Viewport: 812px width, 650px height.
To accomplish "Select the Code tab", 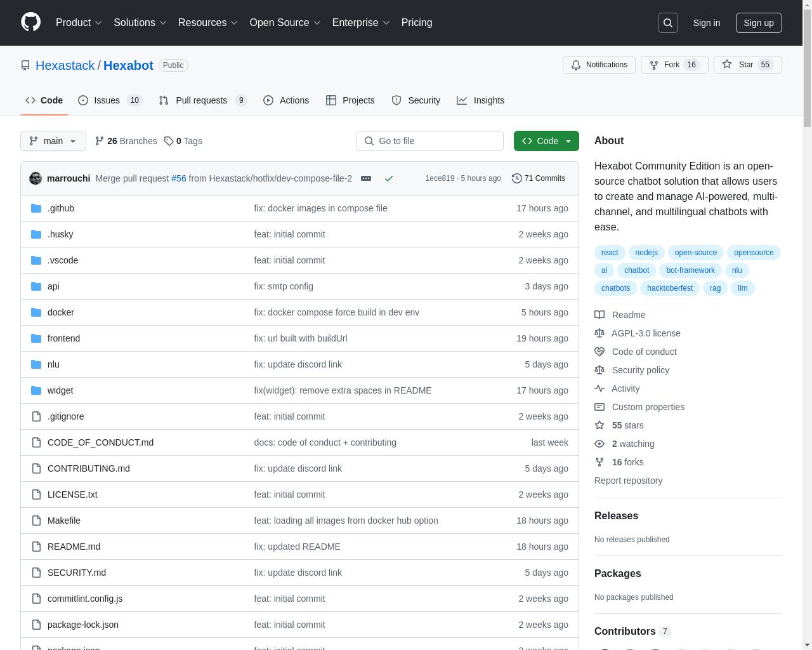I will [x=44, y=100].
